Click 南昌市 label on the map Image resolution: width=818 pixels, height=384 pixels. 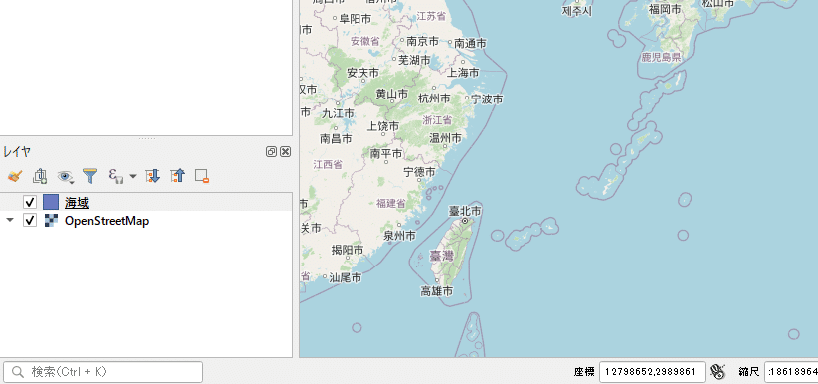(336, 139)
